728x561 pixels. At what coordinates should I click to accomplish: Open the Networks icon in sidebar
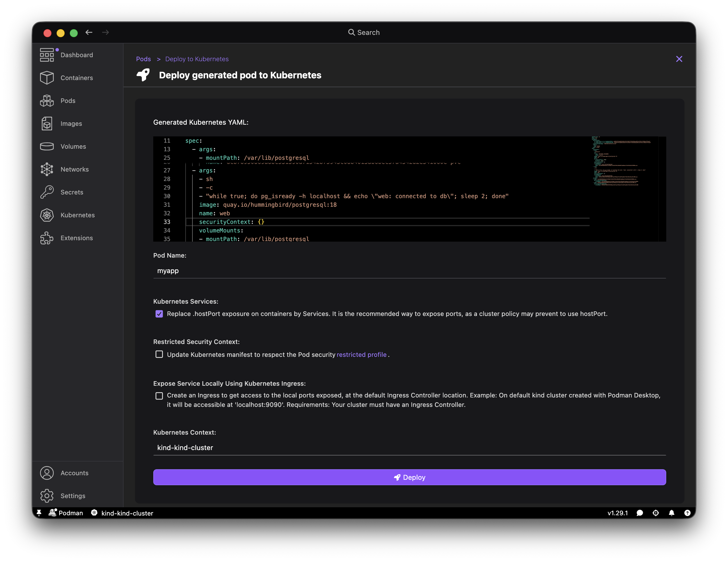pos(47,169)
